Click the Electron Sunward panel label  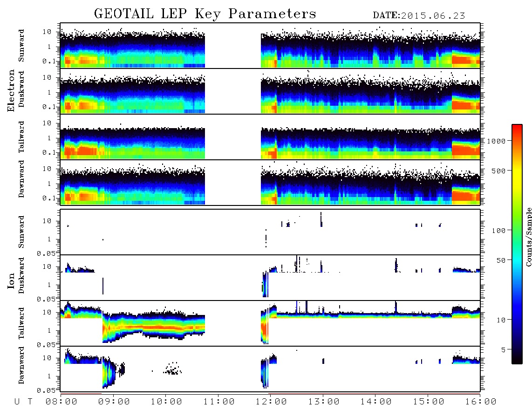[x=21, y=46]
